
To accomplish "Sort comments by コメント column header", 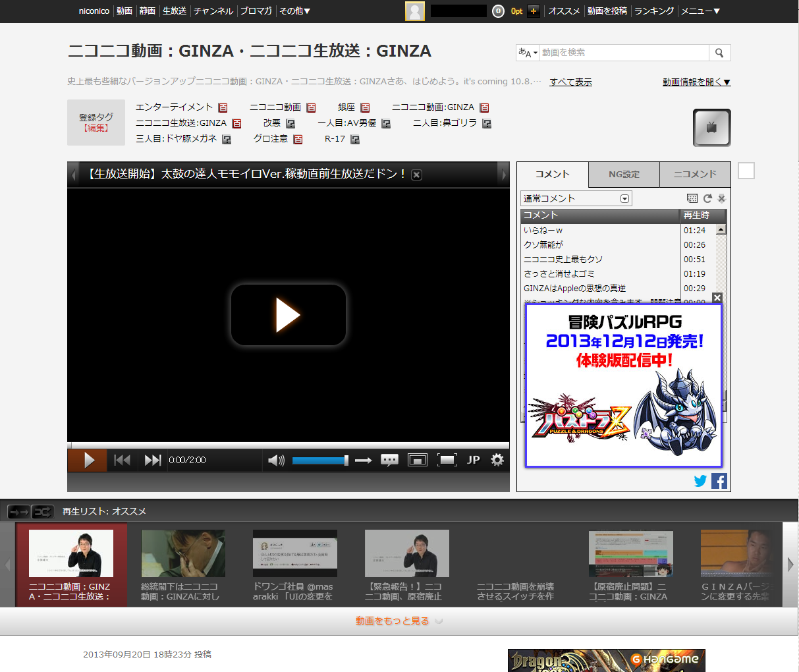I will tap(600, 215).
